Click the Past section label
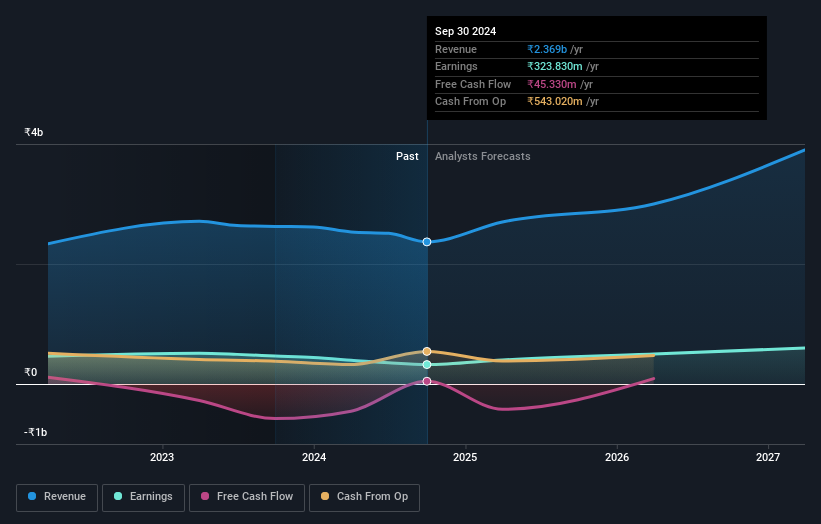This screenshot has width=821, height=524. 407,156
